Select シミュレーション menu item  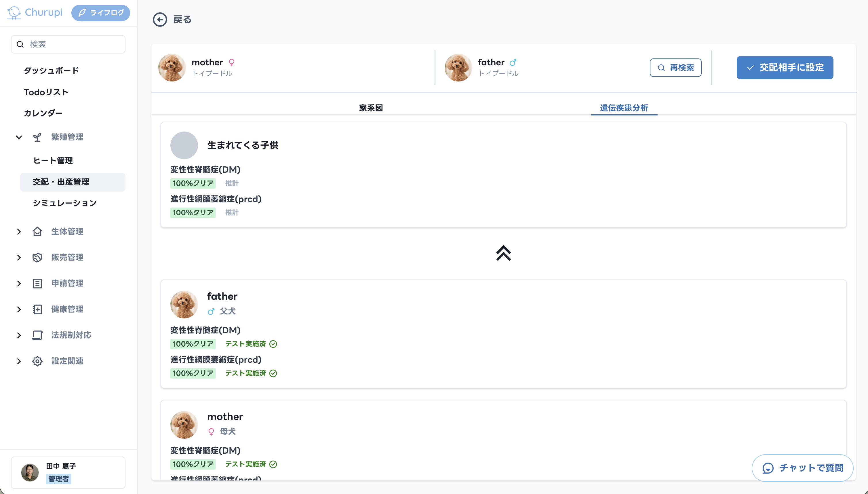coord(65,203)
